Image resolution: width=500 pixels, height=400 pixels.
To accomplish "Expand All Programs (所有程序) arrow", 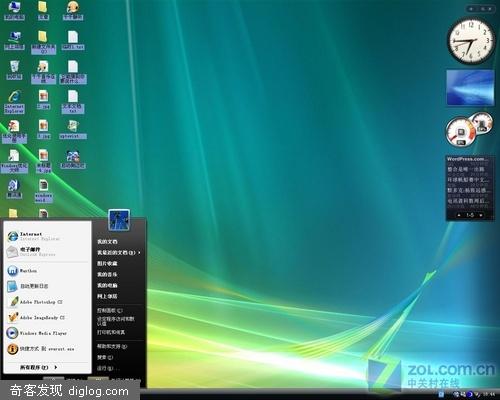I will click(x=56, y=367).
